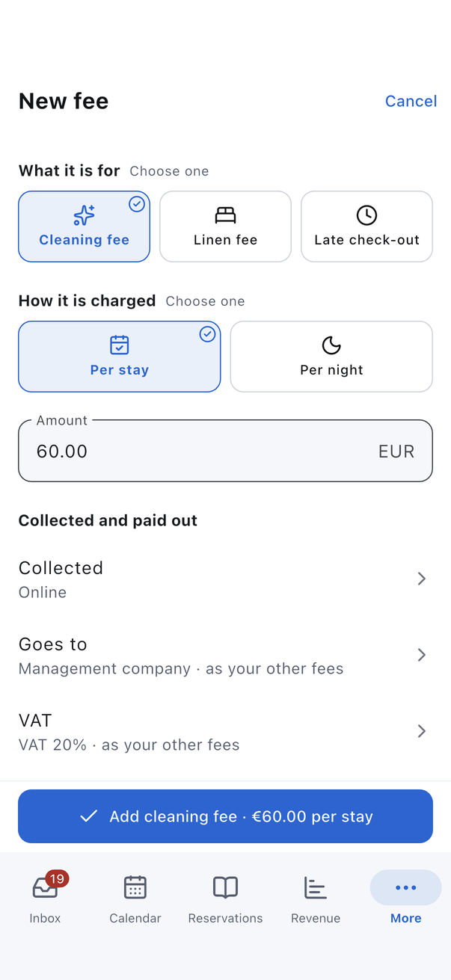Screen dimensions: 451x980
Task: Open the Reservations book icon
Action: (x=225, y=887)
